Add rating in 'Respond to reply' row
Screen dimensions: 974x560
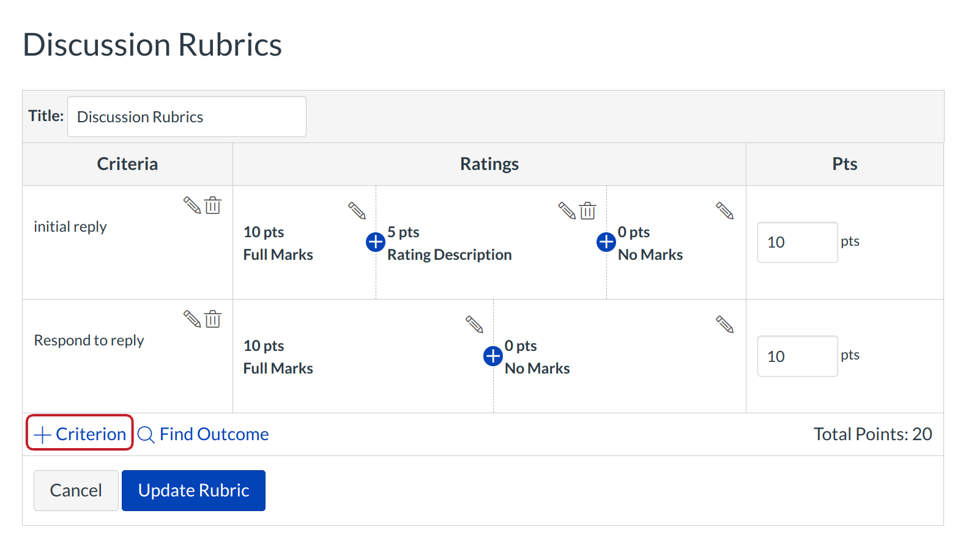click(x=493, y=356)
